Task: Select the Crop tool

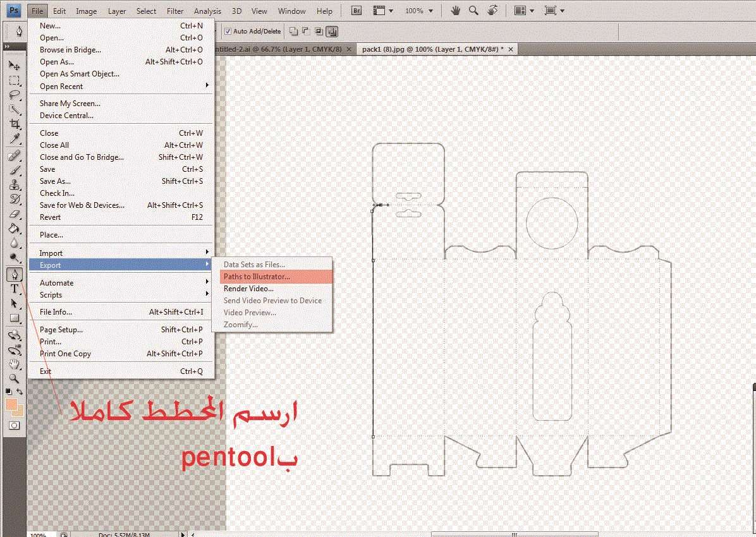Action: click(x=15, y=124)
